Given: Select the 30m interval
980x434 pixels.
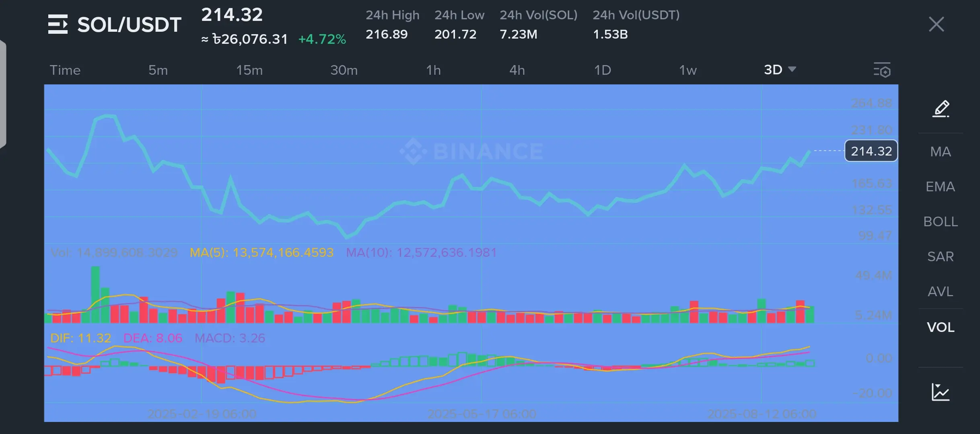Looking at the screenshot, I should tap(344, 70).
